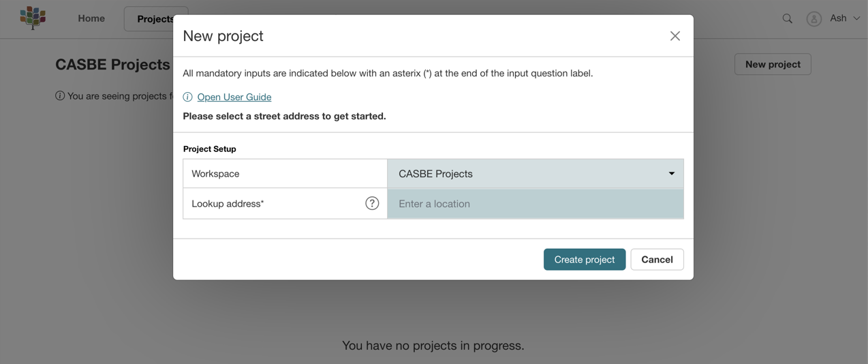Click info icon before "You are seeing projects"
The height and width of the screenshot is (364, 868).
(x=60, y=96)
